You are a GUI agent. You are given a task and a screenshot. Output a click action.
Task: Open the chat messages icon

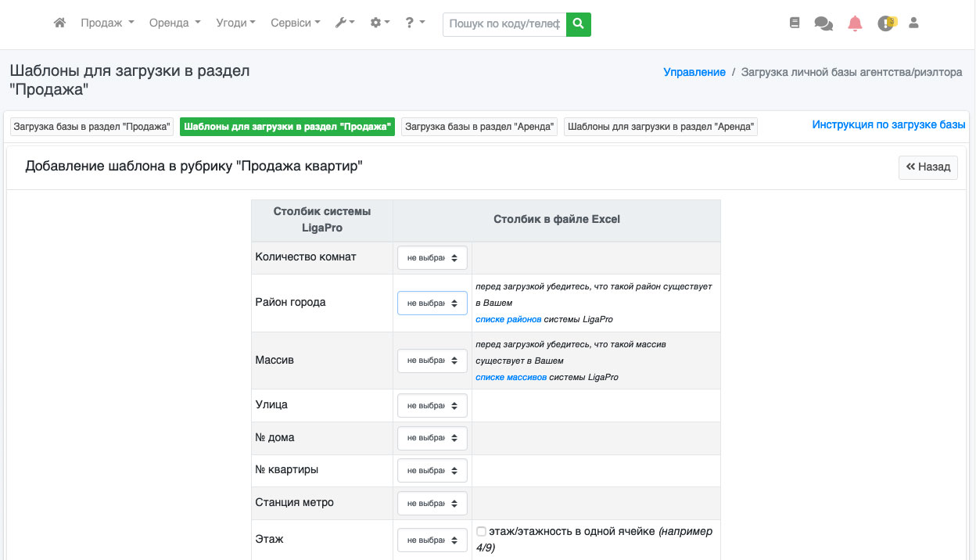click(x=823, y=24)
